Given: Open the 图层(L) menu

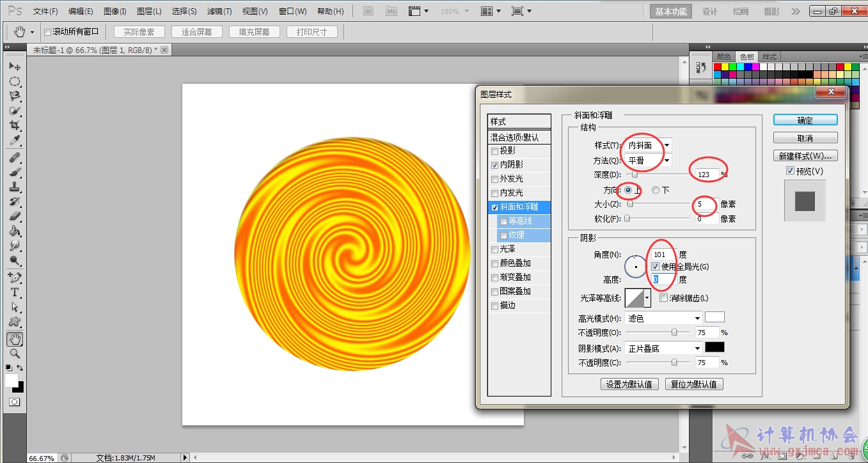Looking at the screenshot, I should (149, 12).
